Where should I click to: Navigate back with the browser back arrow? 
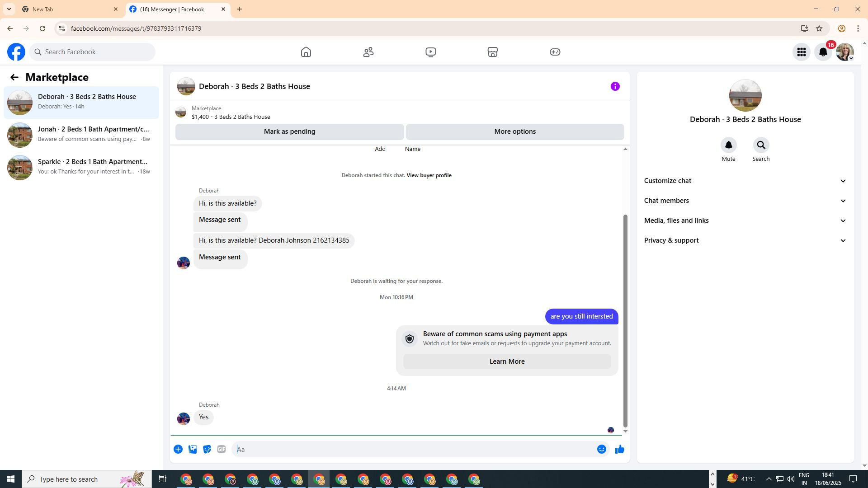click(10, 28)
